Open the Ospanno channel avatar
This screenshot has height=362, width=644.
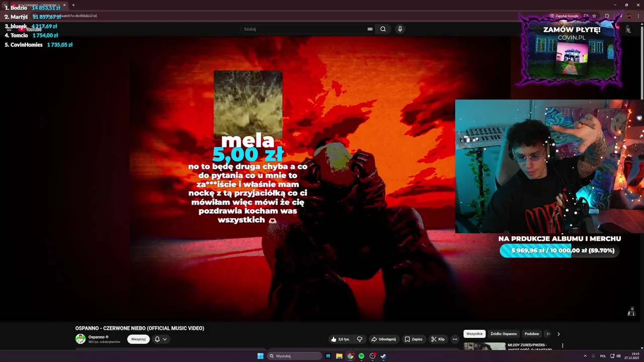click(x=80, y=339)
